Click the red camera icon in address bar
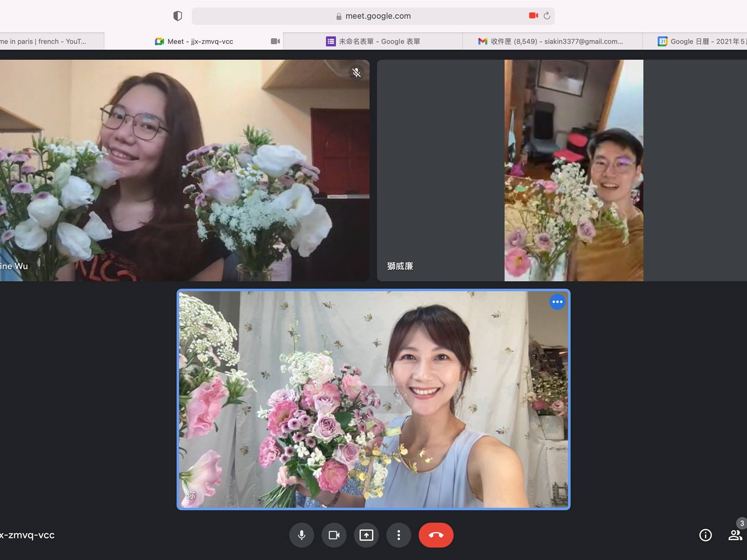This screenshot has width=747, height=560. pos(533,15)
